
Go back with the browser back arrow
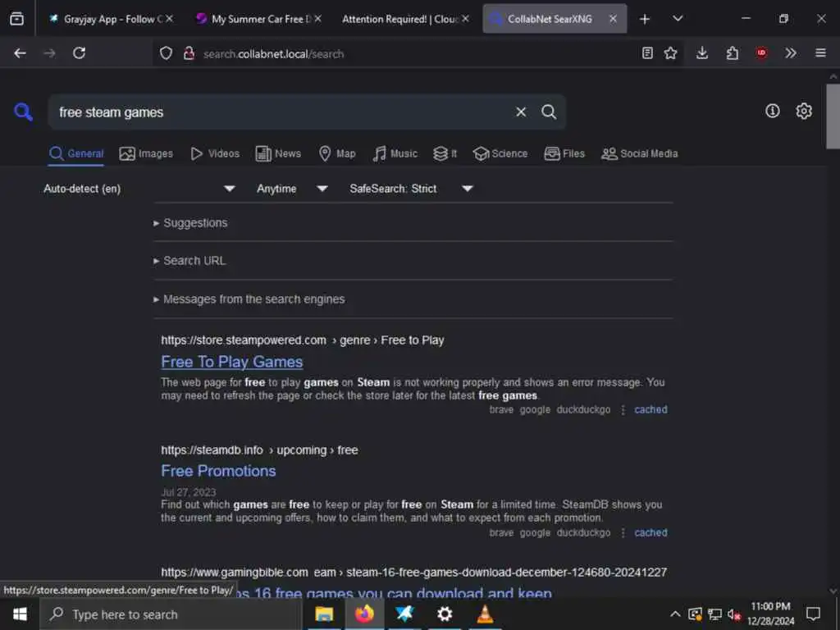pos(21,53)
